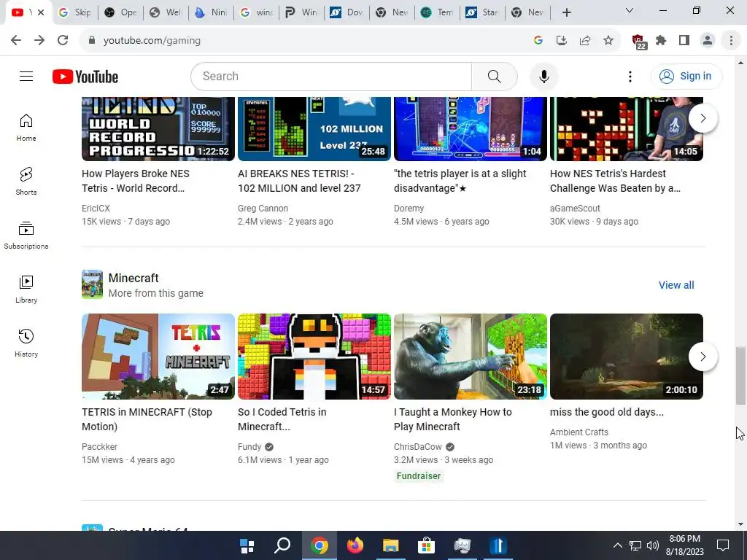Open the Chrome profile avatar
Viewport: 747px width, 560px height.
pos(708,41)
